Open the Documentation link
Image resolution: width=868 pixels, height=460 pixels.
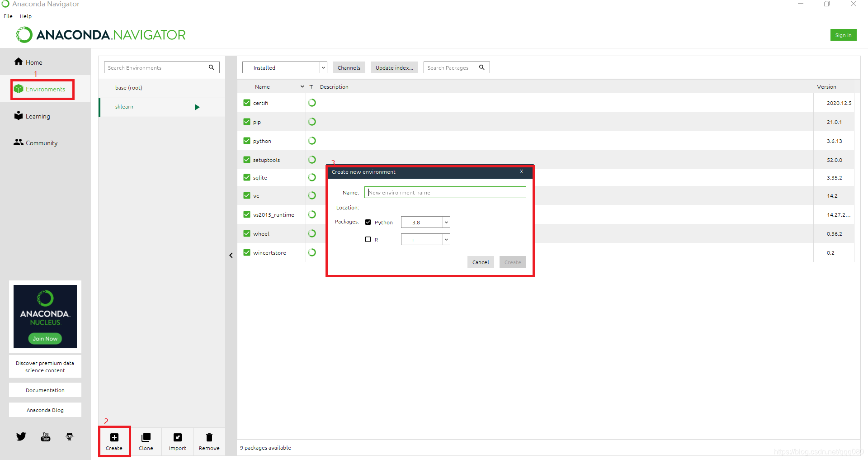[45, 390]
